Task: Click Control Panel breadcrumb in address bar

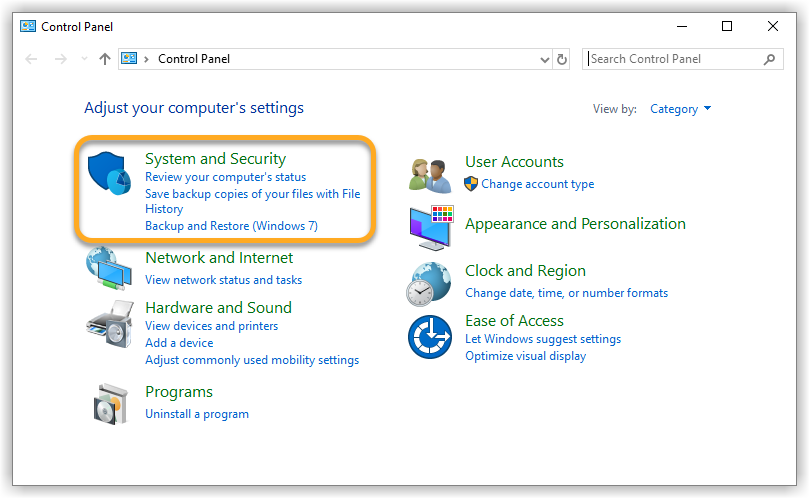Action: tap(194, 59)
